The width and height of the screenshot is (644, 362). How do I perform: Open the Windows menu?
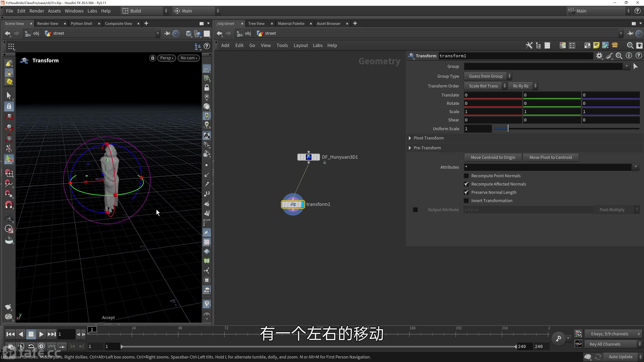click(74, 11)
